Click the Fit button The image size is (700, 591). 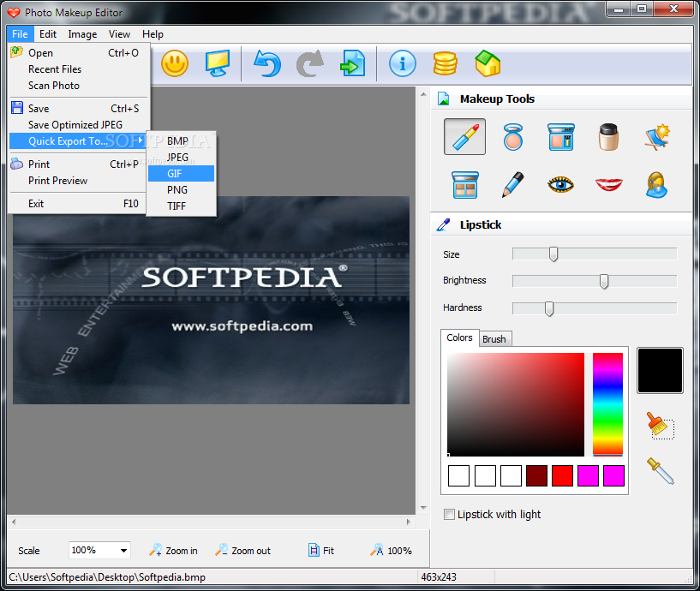tap(321, 551)
